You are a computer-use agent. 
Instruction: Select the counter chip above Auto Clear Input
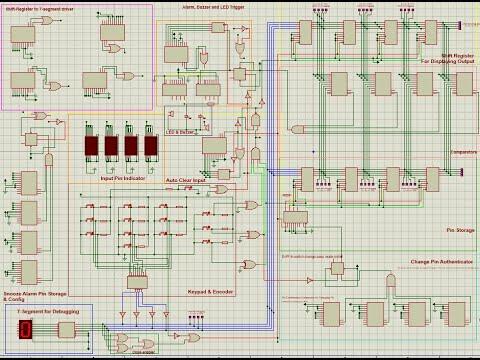coord(214,146)
